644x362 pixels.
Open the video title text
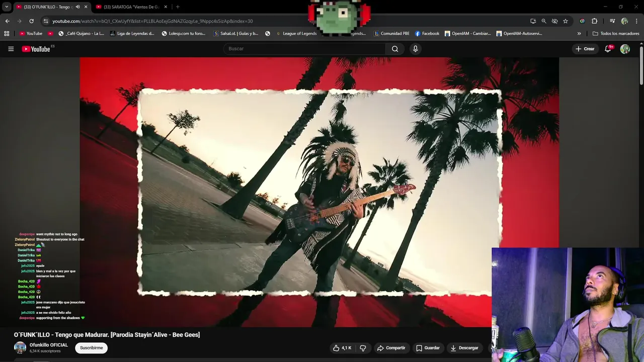pos(107,335)
